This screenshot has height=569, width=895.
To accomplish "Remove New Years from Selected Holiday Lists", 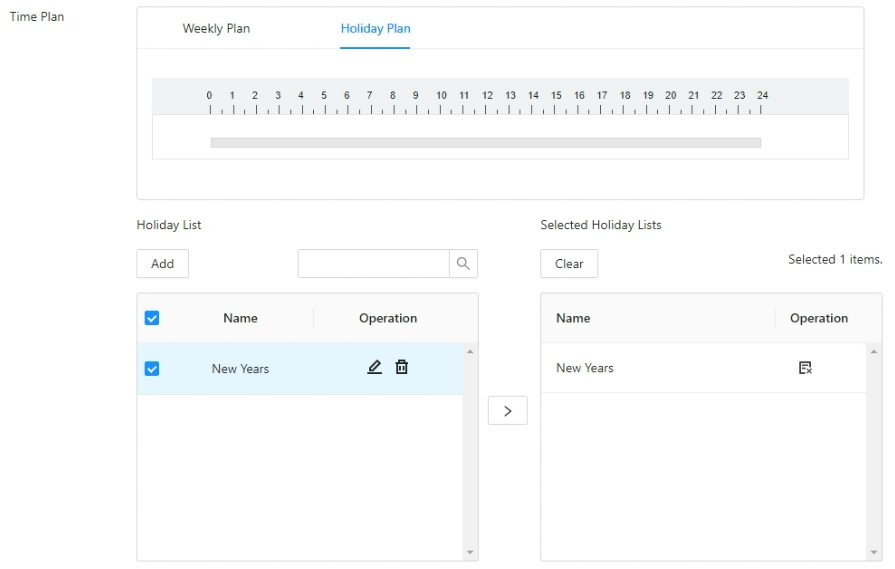I will [805, 368].
